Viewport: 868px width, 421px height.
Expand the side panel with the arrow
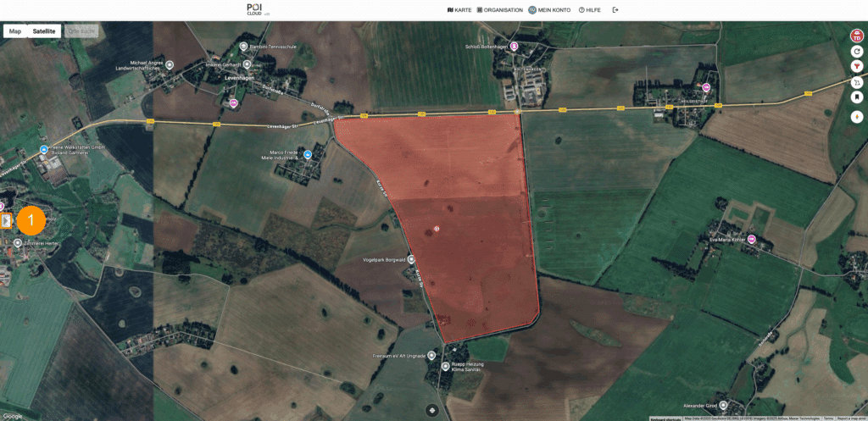tap(6, 221)
